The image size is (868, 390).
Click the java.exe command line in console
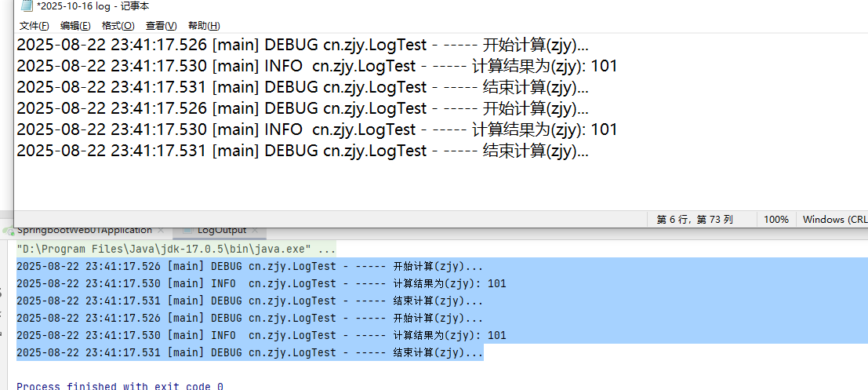pos(176,250)
